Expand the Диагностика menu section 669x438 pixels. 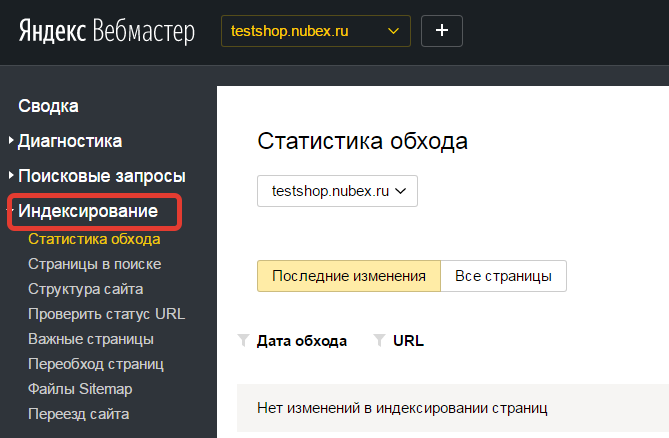70,141
